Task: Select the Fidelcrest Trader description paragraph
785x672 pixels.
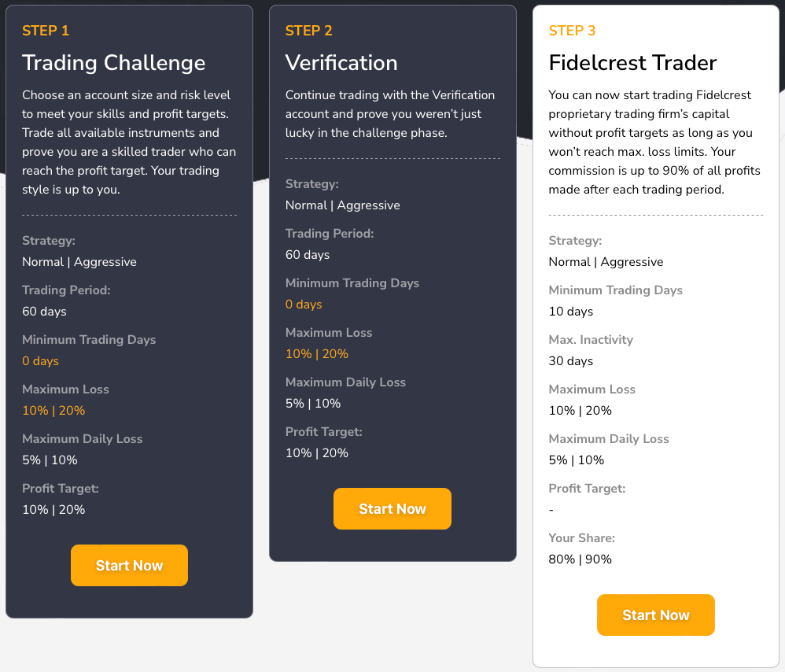Action: (655, 142)
